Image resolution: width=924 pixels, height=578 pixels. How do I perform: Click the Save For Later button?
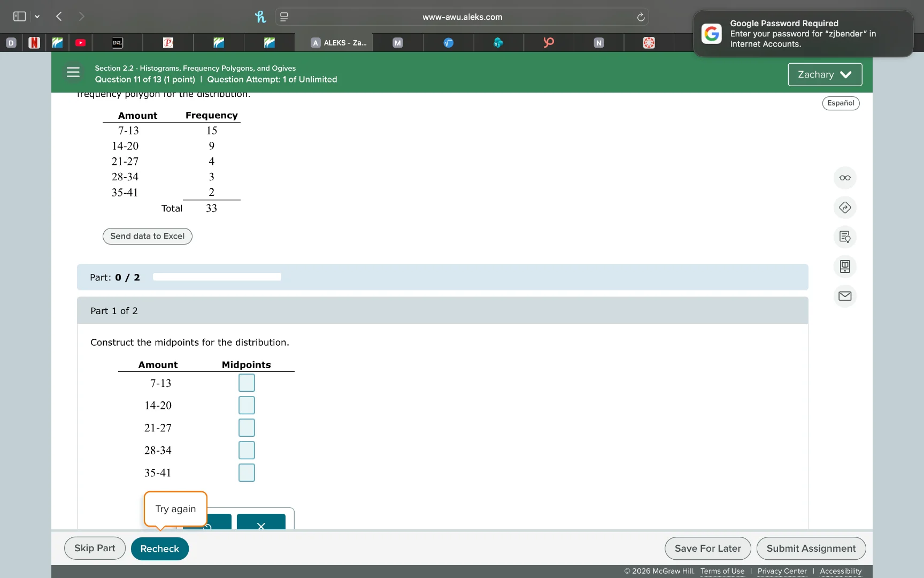click(707, 548)
